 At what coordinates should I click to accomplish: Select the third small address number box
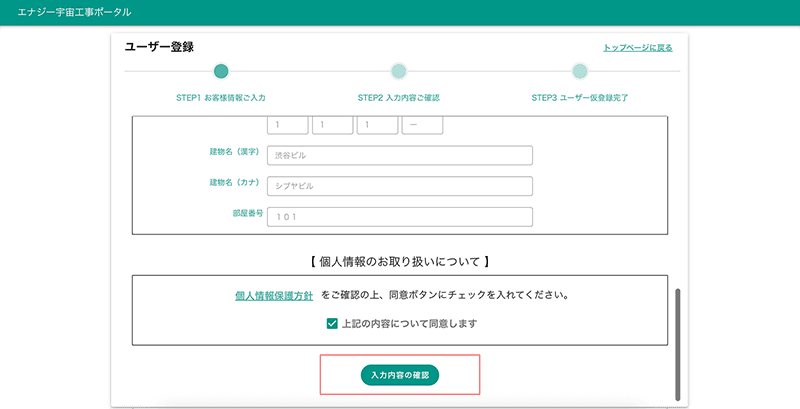coord(377,125)
